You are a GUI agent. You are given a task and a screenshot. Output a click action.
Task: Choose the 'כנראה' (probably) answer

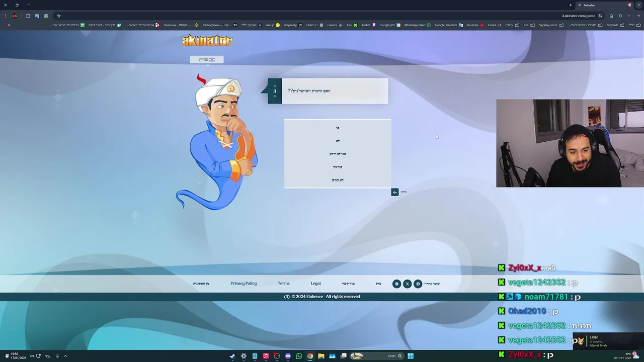pos(338,167)
